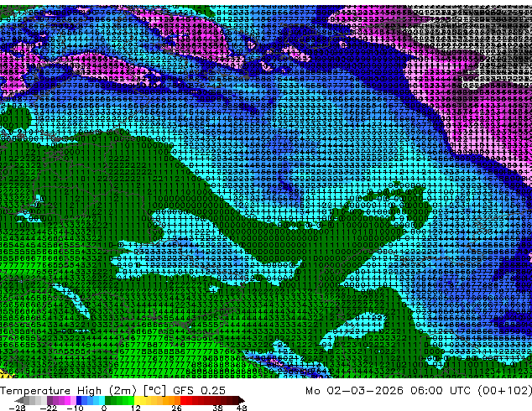Select the yellow legend swatch at 12
532x411 pixels.
click(137, 400)
